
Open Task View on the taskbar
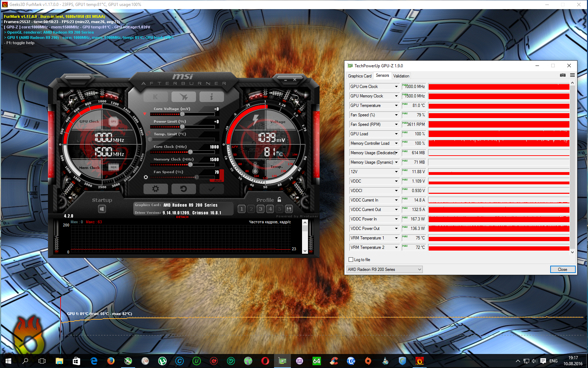(42, 361)
